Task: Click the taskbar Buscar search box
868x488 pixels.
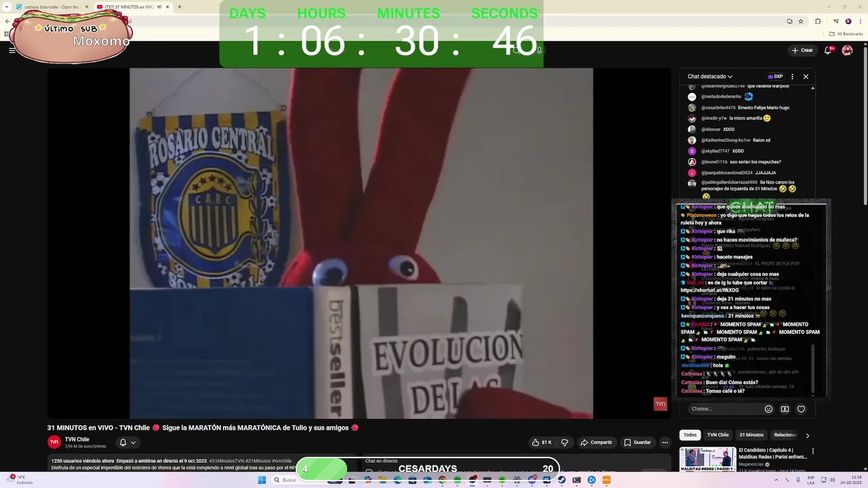Action: [298, 480]
